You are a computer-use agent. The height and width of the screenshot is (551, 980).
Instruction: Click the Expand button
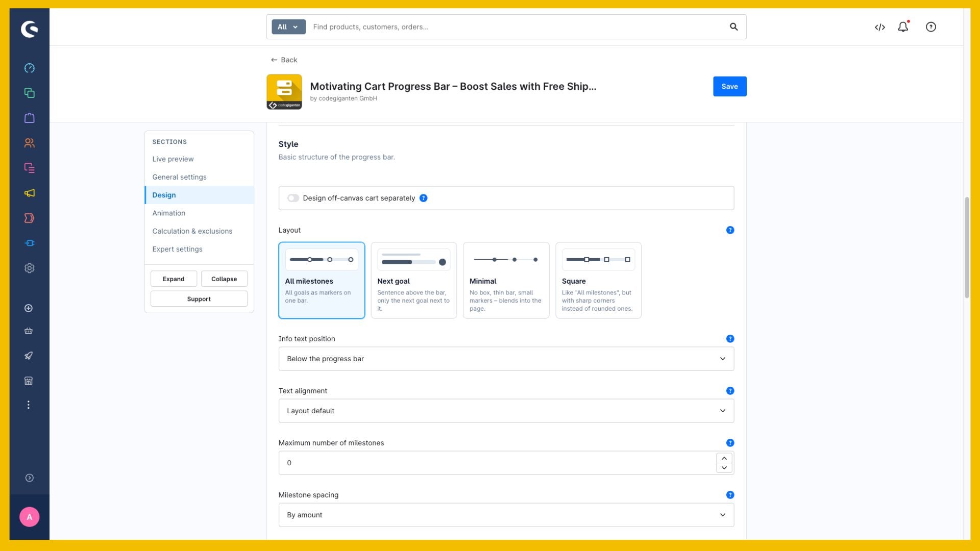(x=174, y=279)
